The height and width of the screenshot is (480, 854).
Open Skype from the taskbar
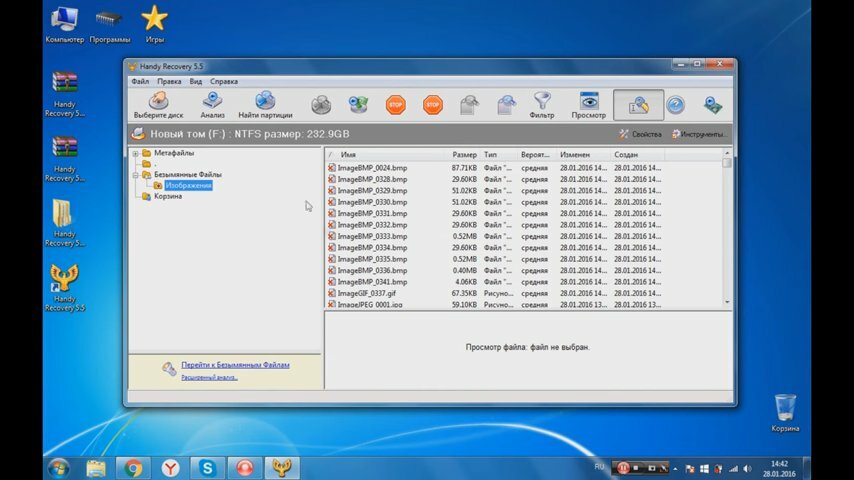coord(207,468)
